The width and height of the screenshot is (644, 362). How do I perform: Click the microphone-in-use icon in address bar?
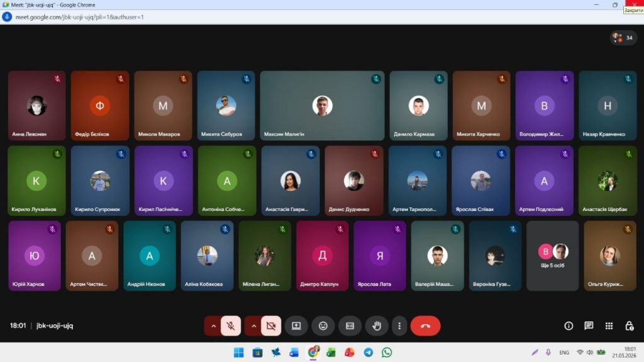click(x=7, y=17)
